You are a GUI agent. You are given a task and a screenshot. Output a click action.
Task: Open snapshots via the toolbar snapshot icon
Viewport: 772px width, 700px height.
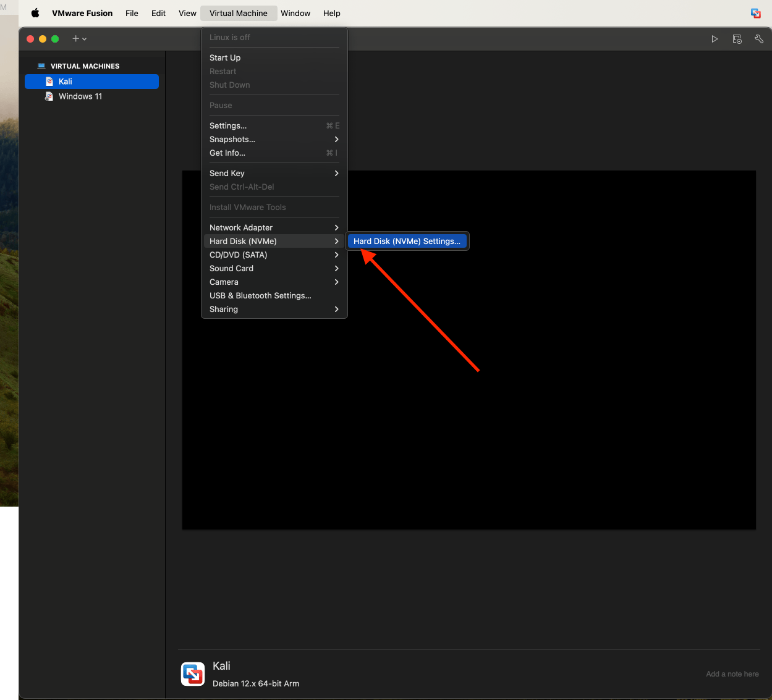(737, 39)
